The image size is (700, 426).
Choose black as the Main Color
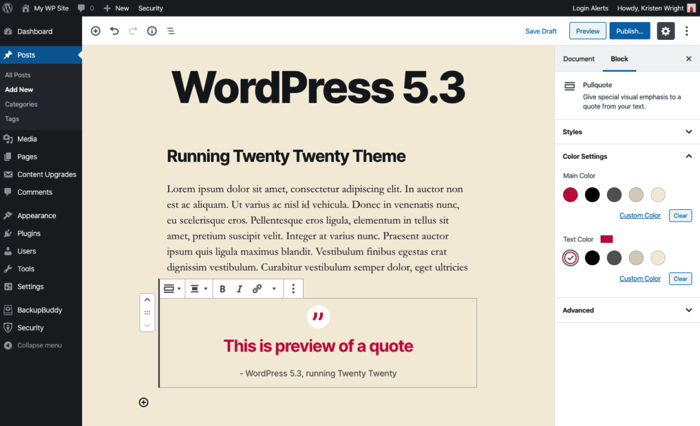click(592, 195)
